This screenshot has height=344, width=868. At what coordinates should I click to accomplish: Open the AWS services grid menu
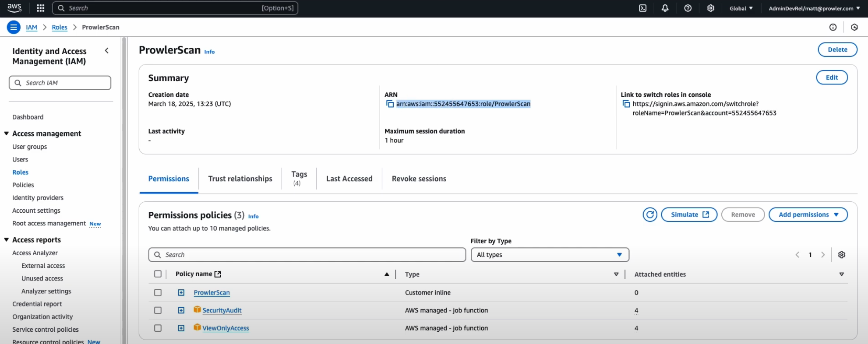pos(40,8)
